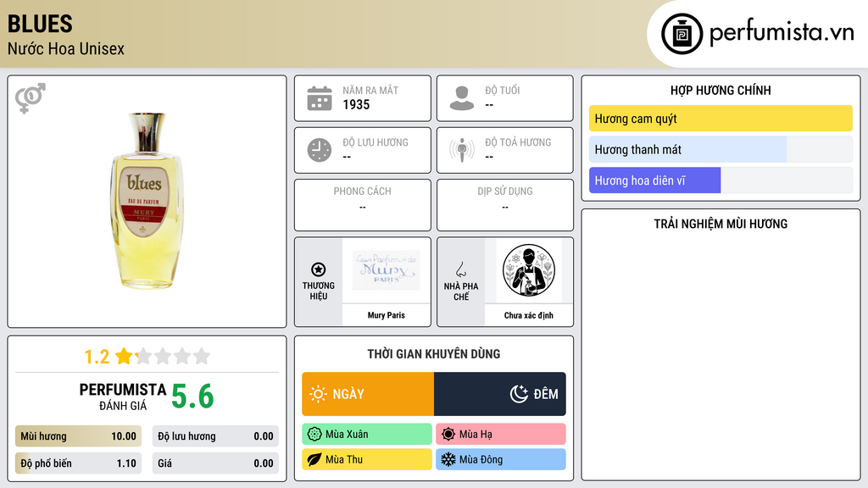Click the sun icon in the Ngày bar
868x488 pixels.
[318, 394]
